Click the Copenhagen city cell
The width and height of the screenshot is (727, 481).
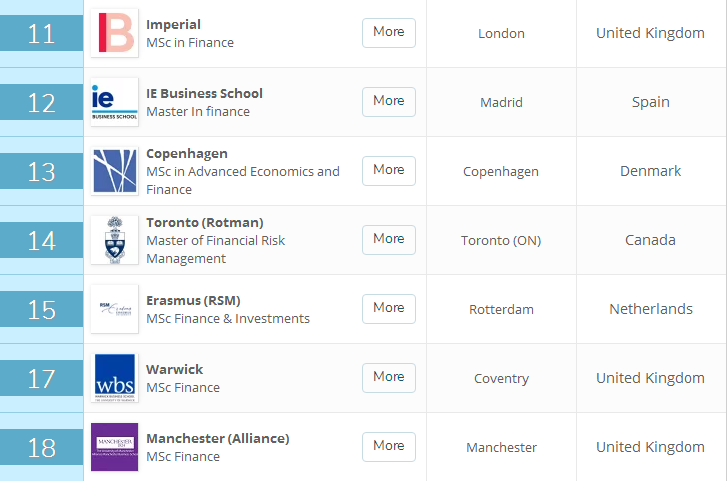(x=500, y=171)
